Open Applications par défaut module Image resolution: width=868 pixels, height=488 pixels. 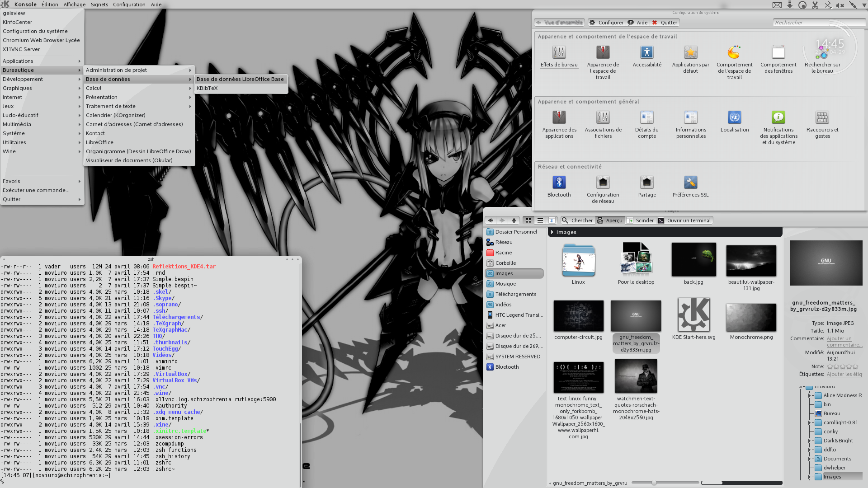[x=691, y=59]
